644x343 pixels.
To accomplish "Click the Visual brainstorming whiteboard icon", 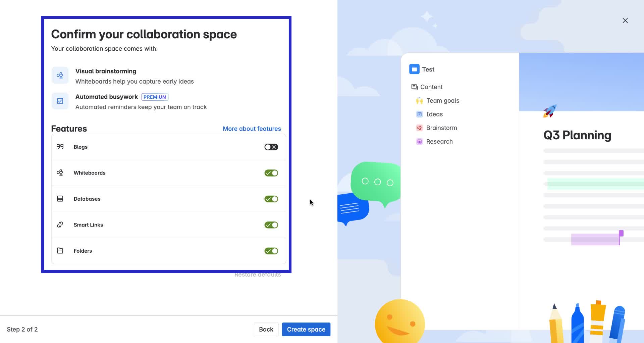I will pos(60,75).
